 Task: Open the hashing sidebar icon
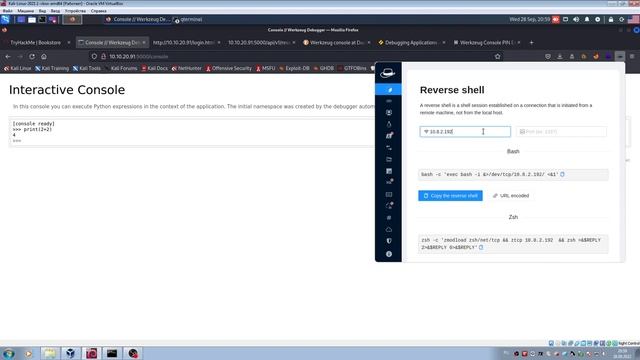[389, 218]
